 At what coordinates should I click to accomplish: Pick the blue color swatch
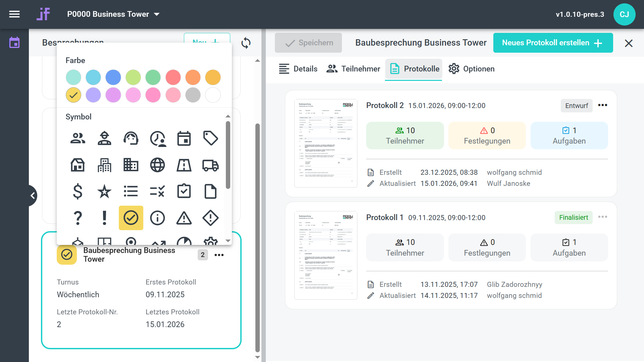point(113,77)
